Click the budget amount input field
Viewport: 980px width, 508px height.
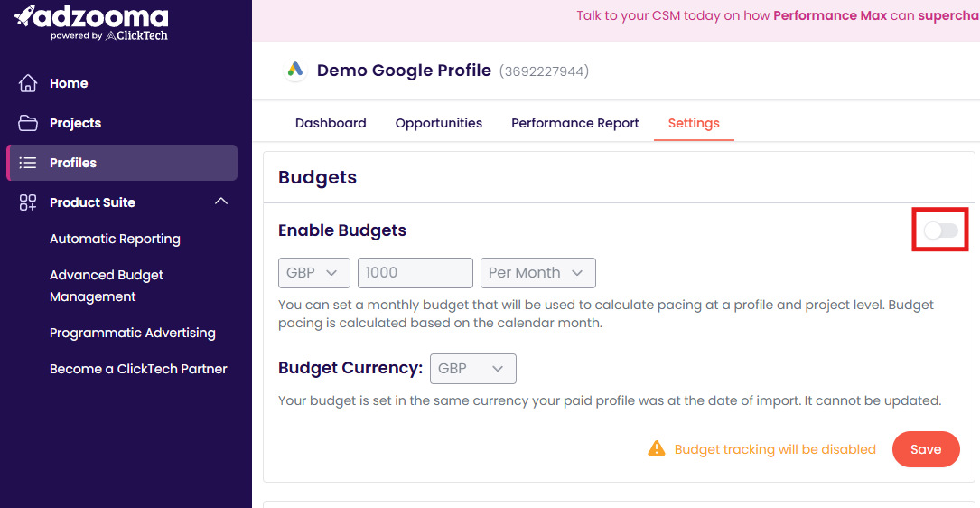tap(415, 273)
